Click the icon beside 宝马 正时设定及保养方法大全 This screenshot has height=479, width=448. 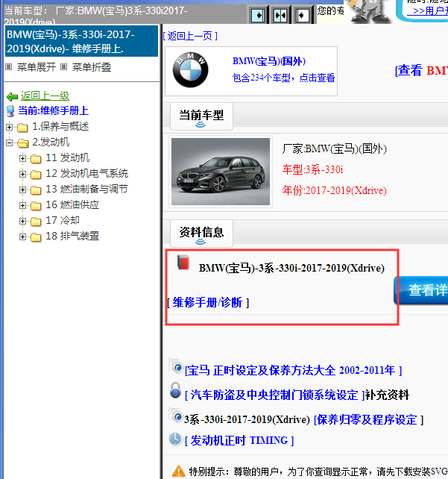pyautogui.click(x=176, y=366)
